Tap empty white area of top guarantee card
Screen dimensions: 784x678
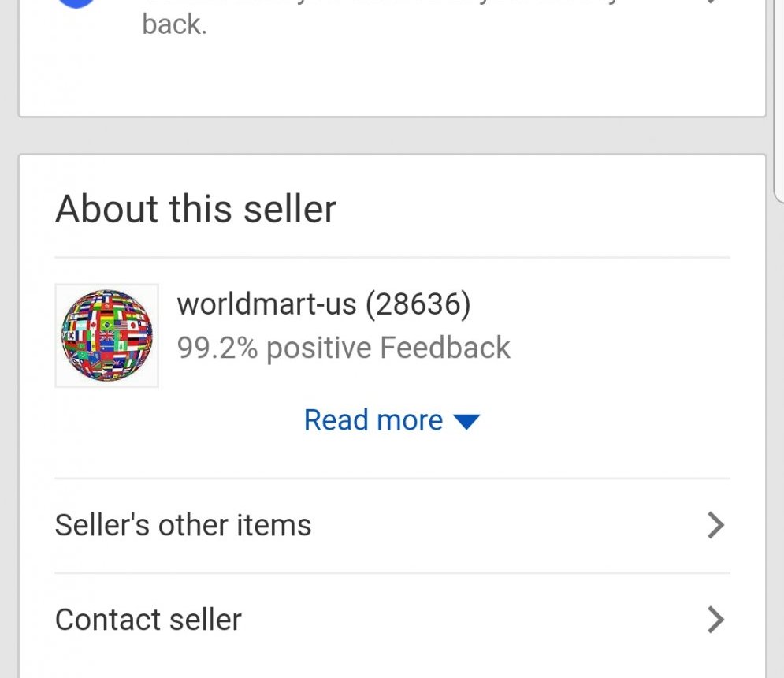pyautogui.click(x=394, y=79)
